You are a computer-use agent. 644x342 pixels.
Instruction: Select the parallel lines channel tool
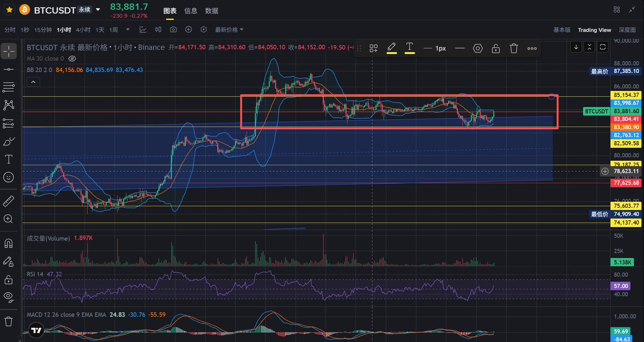tap(9, 87)
